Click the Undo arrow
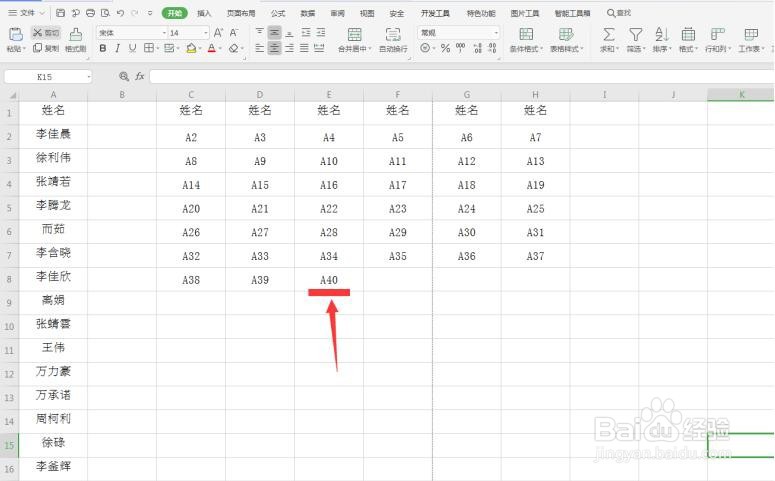This screenshot has height=481, width=775. pyautogui.click(x=120, y=13)
